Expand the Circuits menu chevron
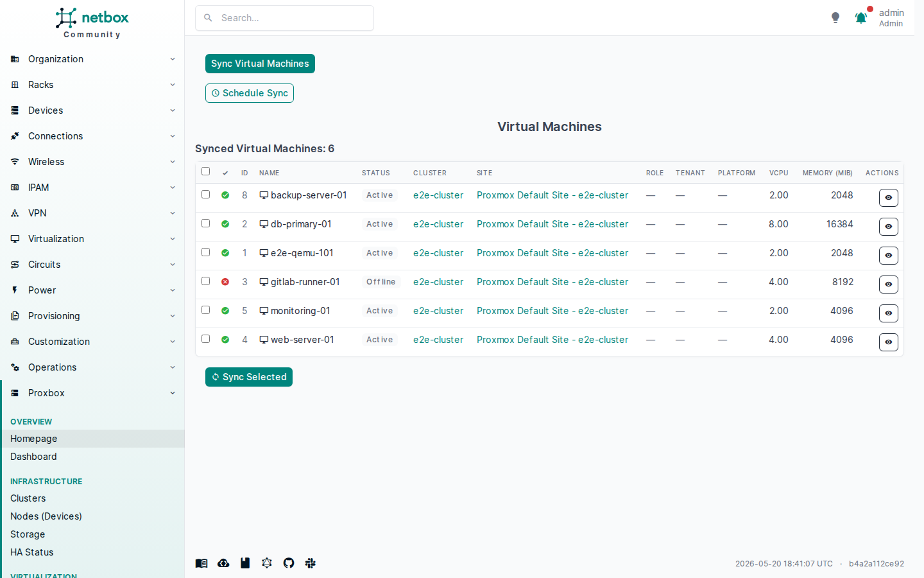Viewport: 924px width, 578px height. click(173, 265)
